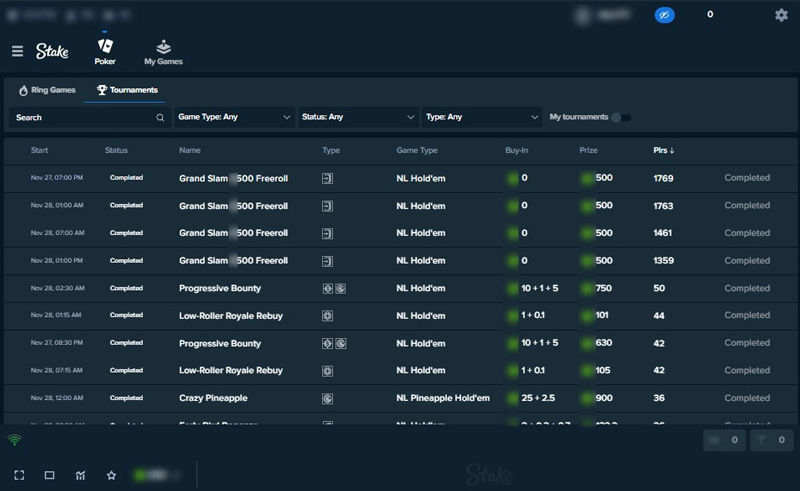800x491 pixels.
Task: Expand the Game Type filter dropdown
Action: 234,117
